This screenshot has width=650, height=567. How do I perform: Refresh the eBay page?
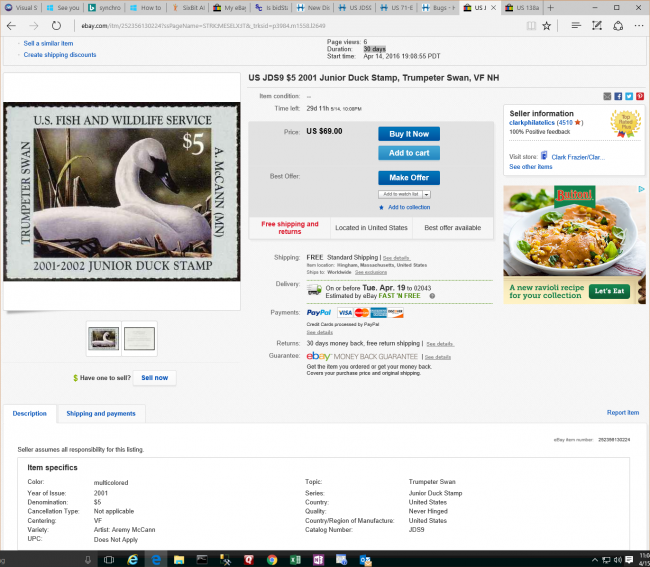[x=56, y=26]
